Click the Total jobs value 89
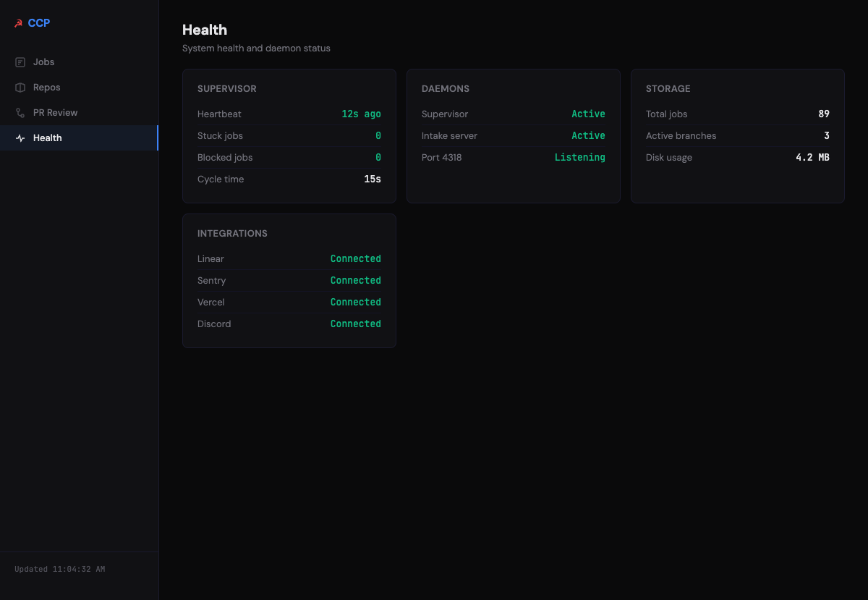868x600 pixels. (x=824, y=114)
